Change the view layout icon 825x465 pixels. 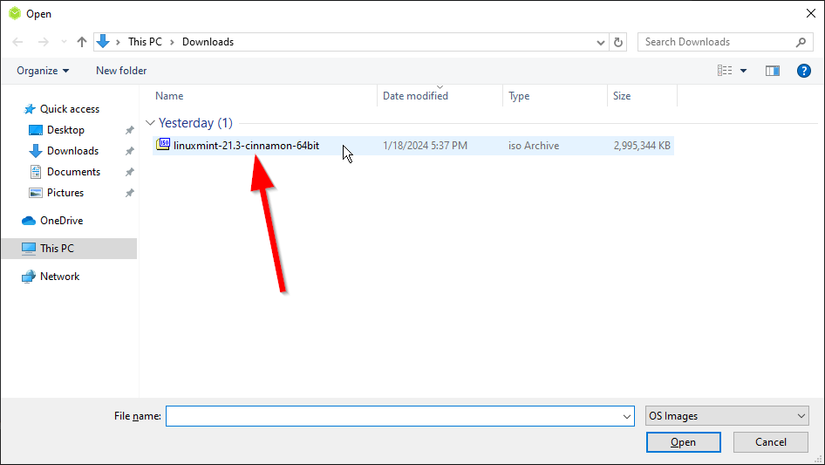tap(725, 70)
